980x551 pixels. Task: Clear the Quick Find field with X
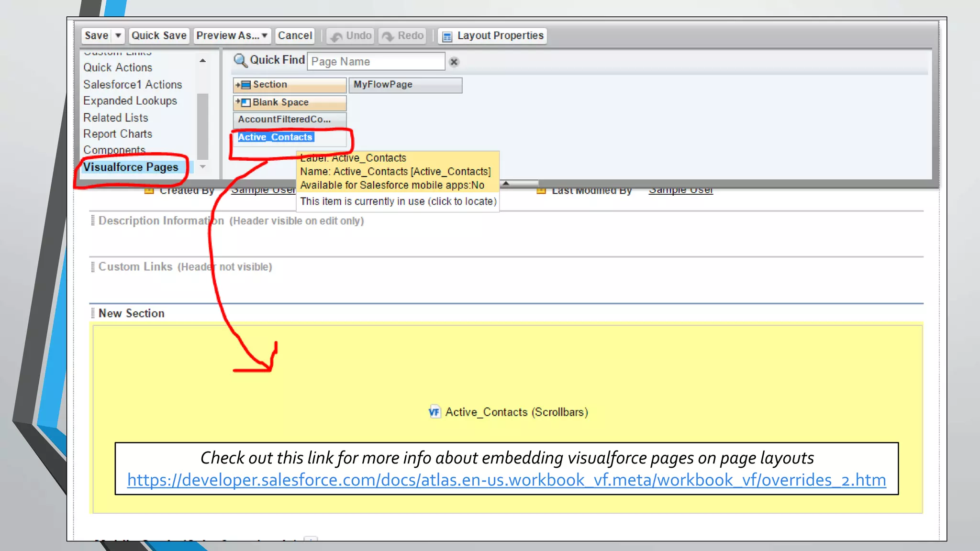coord(454,62)
